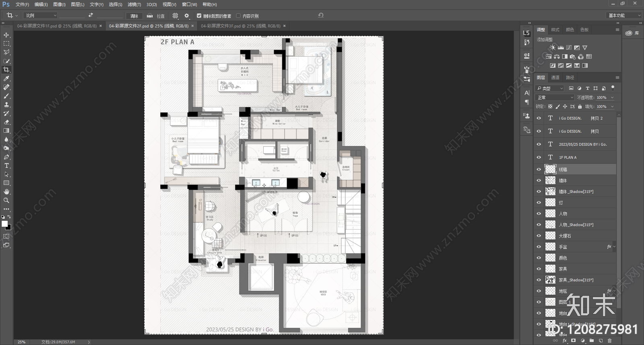Open the crop ratio (比例) dropdown

pyautogui.click(x=41, y=15)
